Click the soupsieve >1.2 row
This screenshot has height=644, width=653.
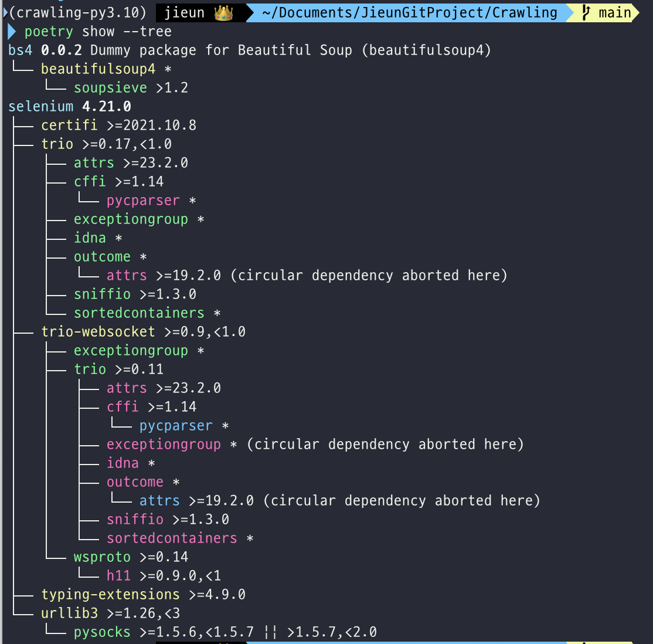[131, 88]
